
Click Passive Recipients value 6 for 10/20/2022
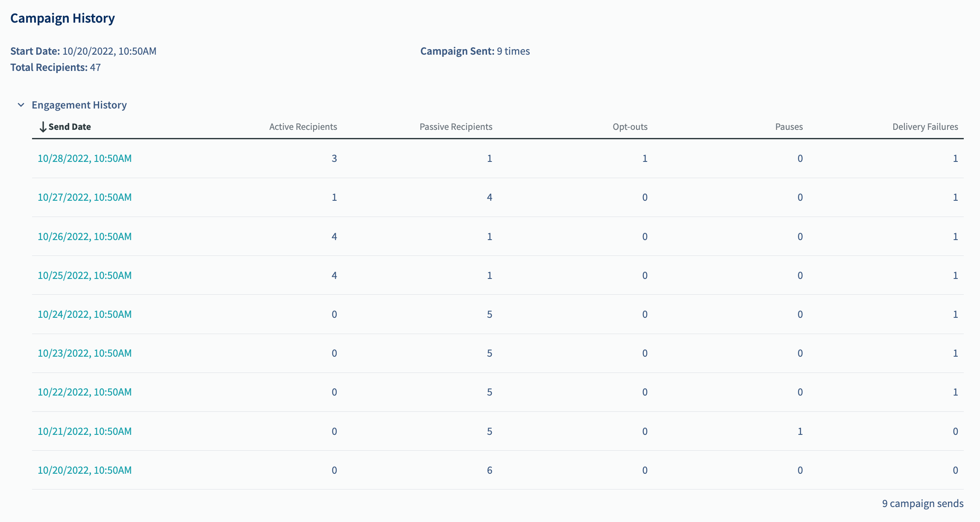[490, 470]
